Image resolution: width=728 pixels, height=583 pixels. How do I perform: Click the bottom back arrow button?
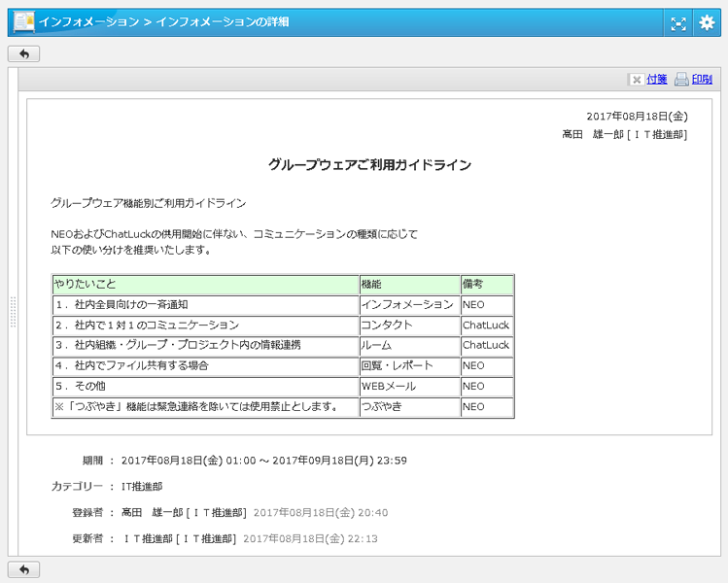tap(23, 569)
